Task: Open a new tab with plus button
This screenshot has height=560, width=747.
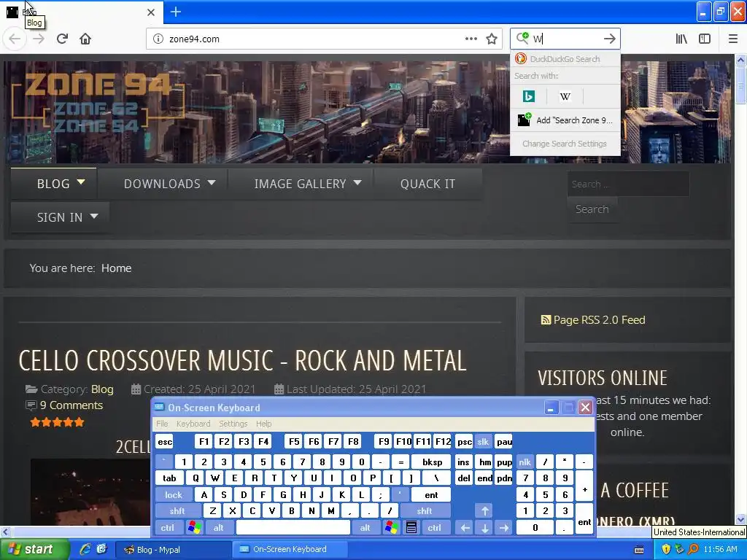Action: [175, 12]
